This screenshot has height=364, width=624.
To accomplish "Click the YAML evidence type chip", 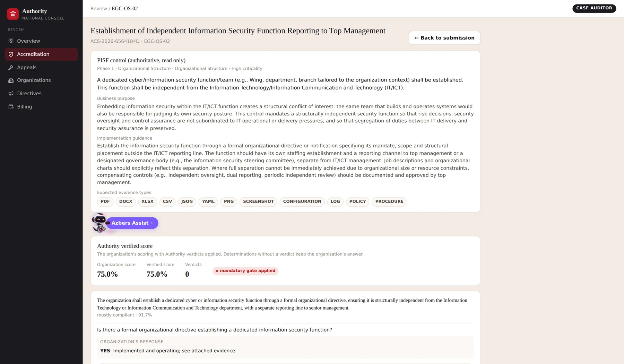I will coord(208,201).
